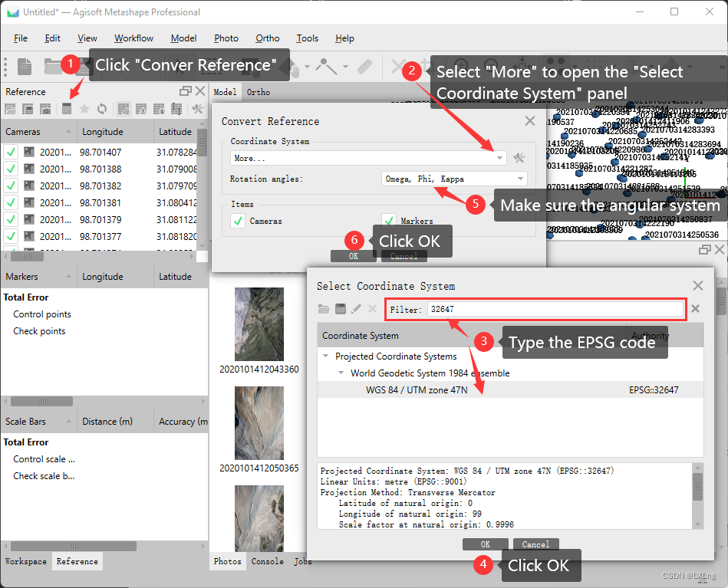This screenshot has width=728, height=588.
Task: Open the Workflow menu
Action: 133,38
